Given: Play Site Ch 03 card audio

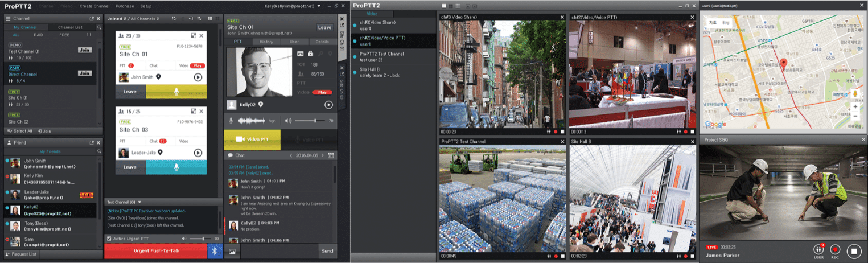Looking at the screenshot, I should 198,153.
